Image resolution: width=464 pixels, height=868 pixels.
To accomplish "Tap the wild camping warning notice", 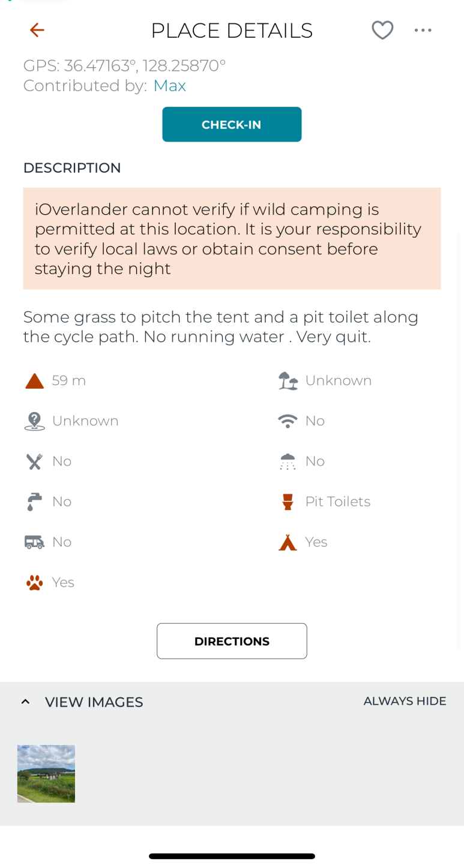I will click(232, 239).
